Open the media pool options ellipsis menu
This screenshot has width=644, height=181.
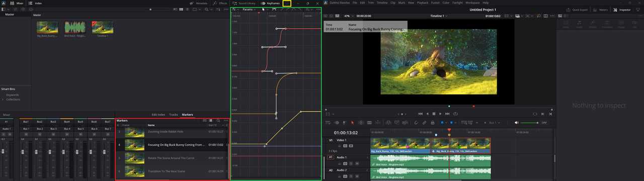coord(225,9)
